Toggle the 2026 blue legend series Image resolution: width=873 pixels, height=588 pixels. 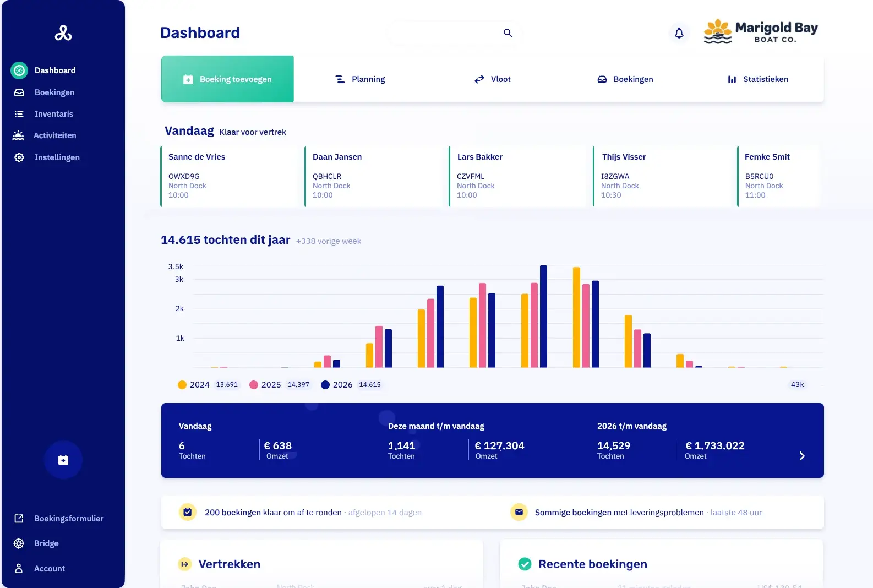point(351,385)
